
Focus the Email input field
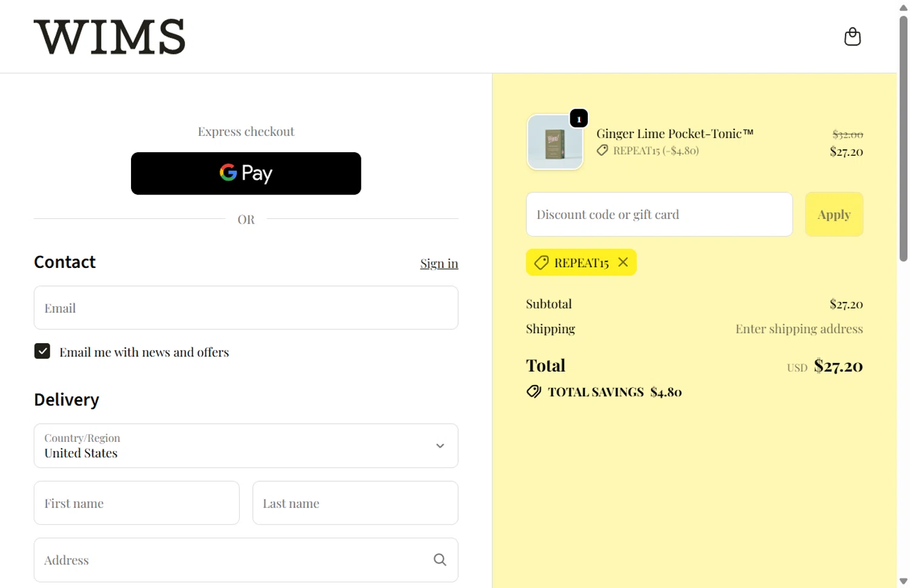pyautogui.click(x=246, y=308)
